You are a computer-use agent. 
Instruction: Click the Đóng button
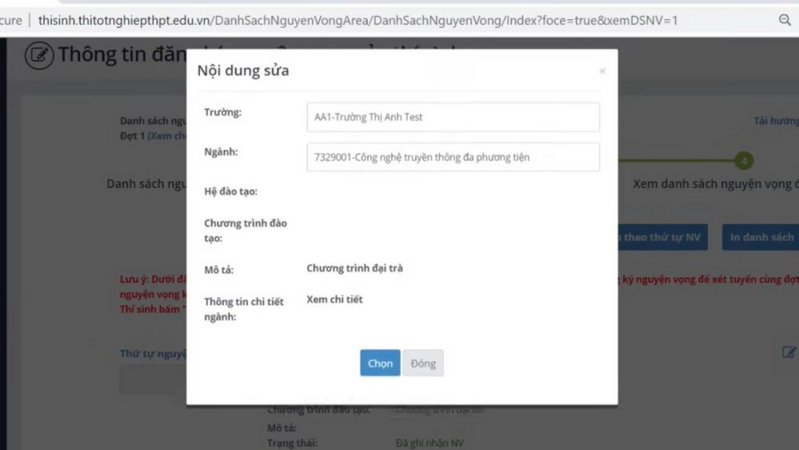(x=423, y=363)
